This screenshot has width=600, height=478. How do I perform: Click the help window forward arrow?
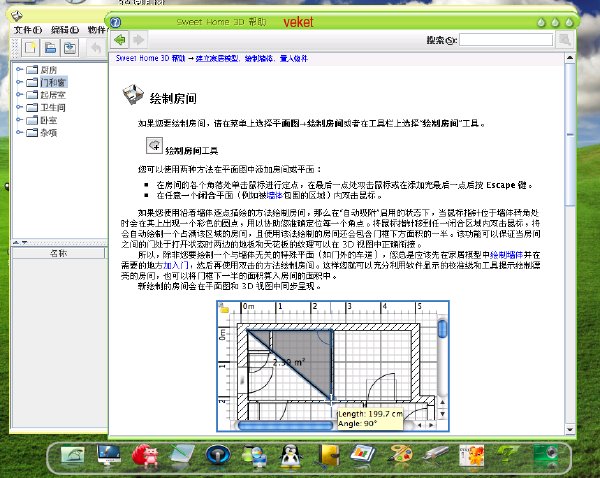click(139, 40)
